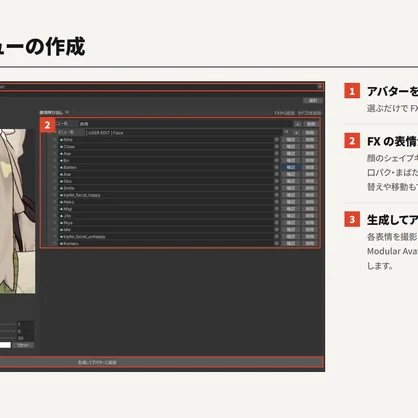The height and width of the screenshot is (418, 418).
Task: Click the plus button beside 表情 name field
Action: (297, 124)
